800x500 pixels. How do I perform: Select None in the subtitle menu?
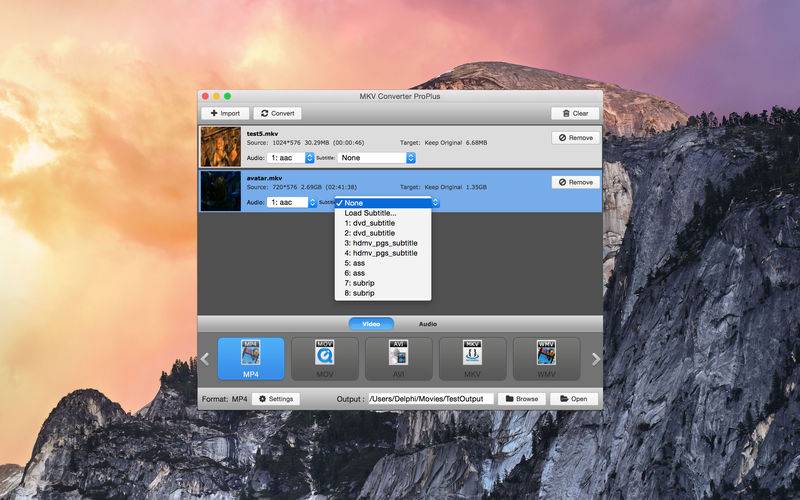383,203
